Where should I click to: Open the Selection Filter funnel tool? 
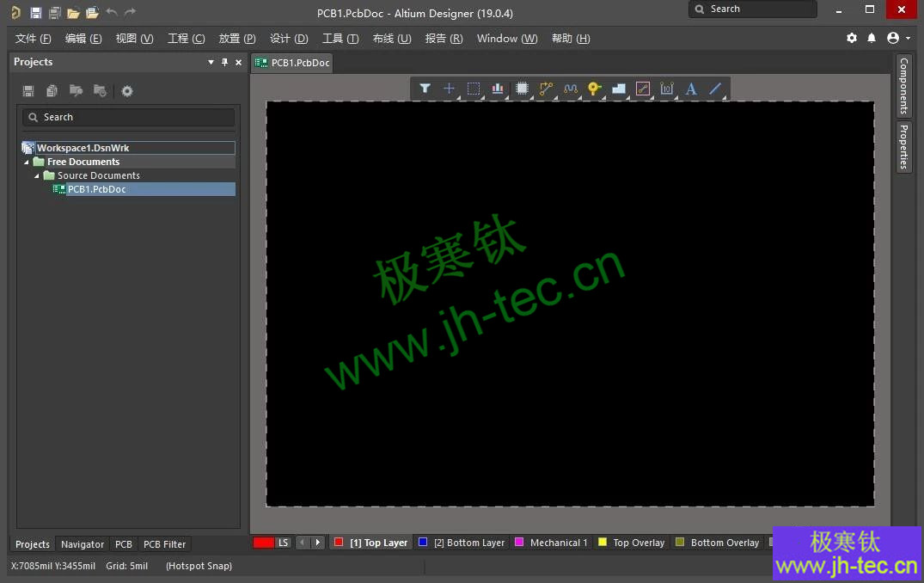pyautogui.click(x=425, y=89)
